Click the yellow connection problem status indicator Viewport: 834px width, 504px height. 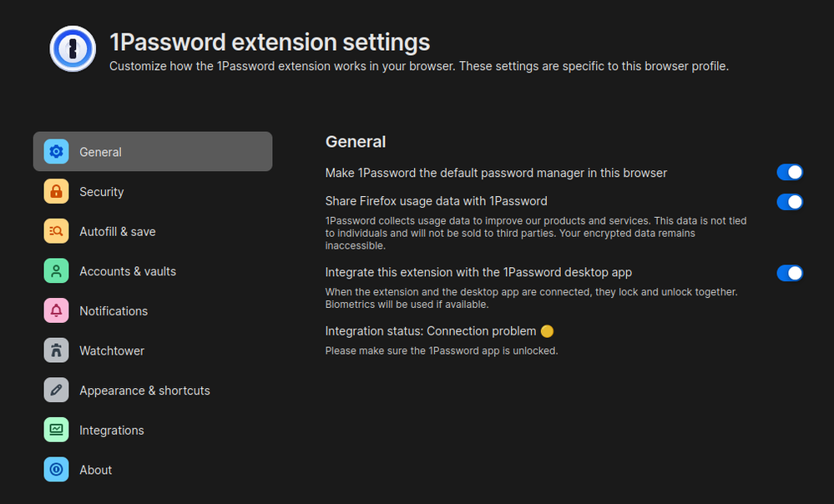[x=547, y=331]
